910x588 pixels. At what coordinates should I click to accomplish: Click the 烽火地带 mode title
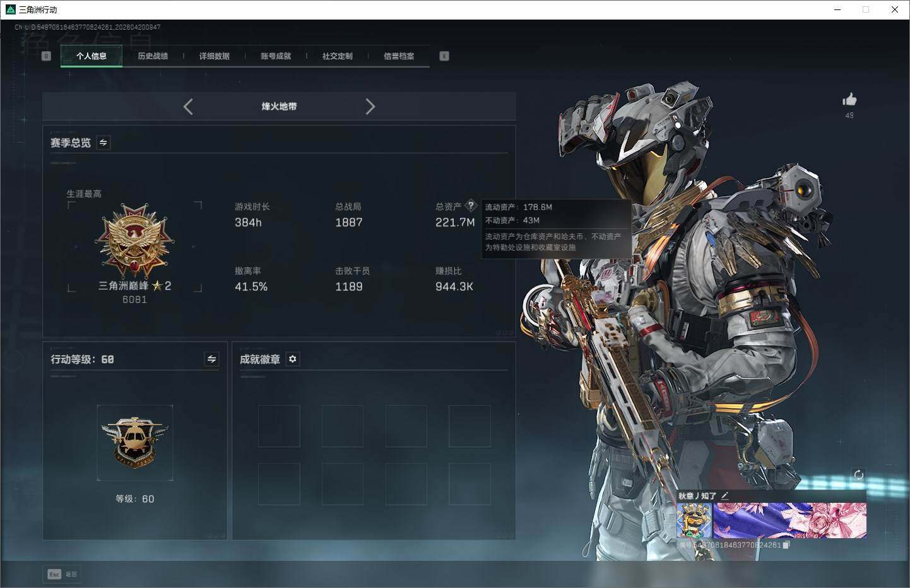(x=279, y=107)
